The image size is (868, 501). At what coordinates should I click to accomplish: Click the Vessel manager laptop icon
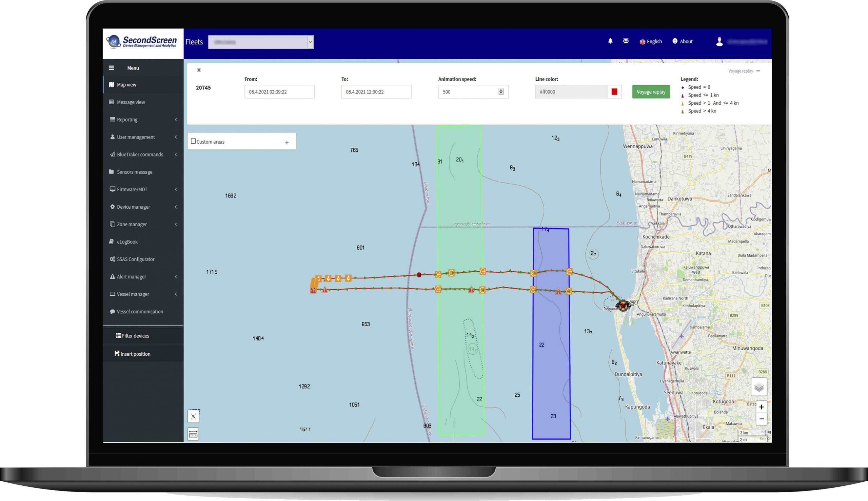[112, 294]
